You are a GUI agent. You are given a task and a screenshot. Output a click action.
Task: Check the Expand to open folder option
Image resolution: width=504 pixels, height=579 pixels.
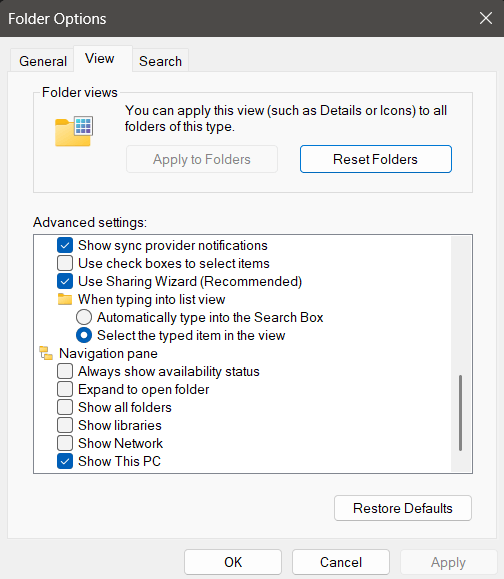[x=65, y=389]
